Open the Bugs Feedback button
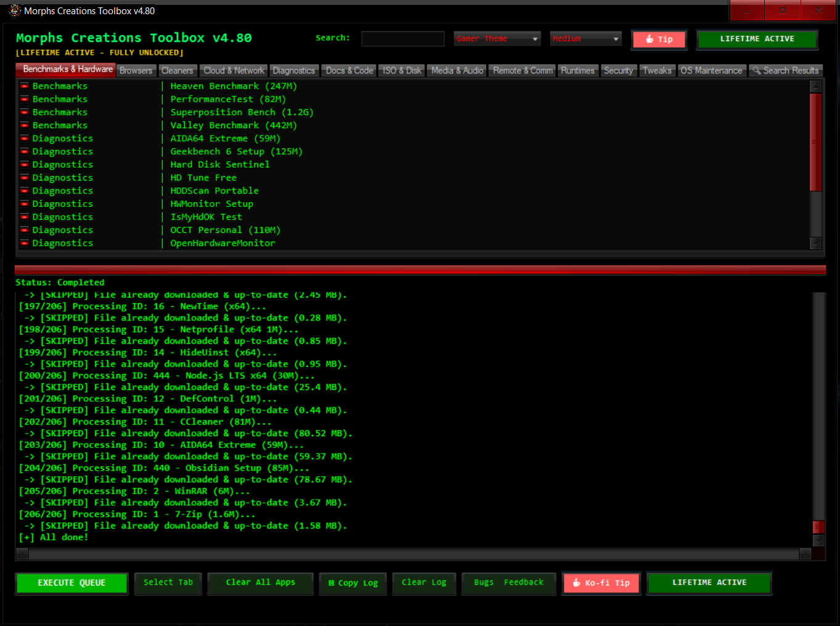840x626 pixels. coord(508,582)
